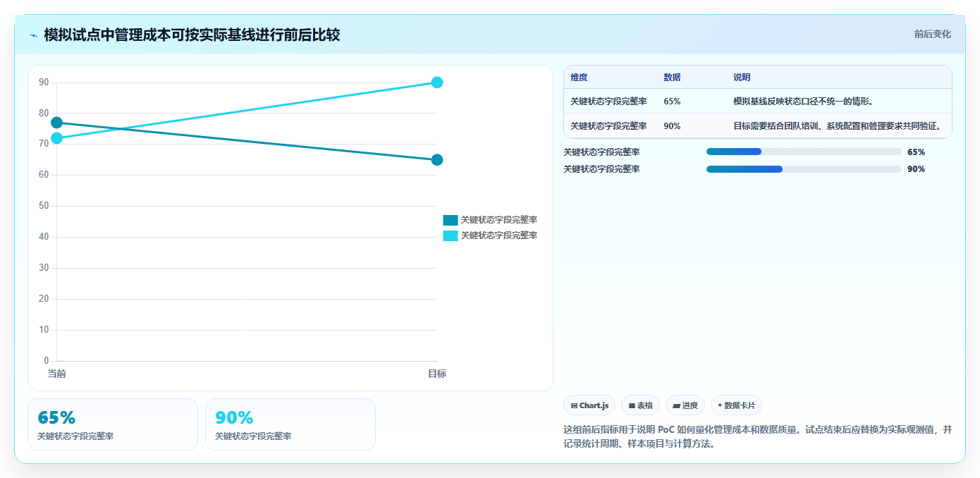The height and width of the screenshot is (478, 980).
Task: Click the Chart.js chip
Action: (x=589, y=405)
